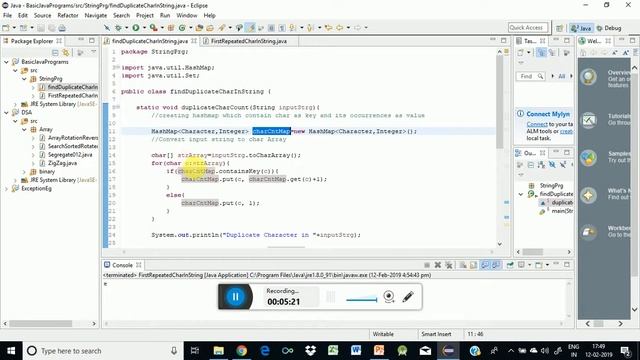Click What's New icon on Welcome page
The image size is (640, 360).
pyautogui.click(x=589, y=195)
